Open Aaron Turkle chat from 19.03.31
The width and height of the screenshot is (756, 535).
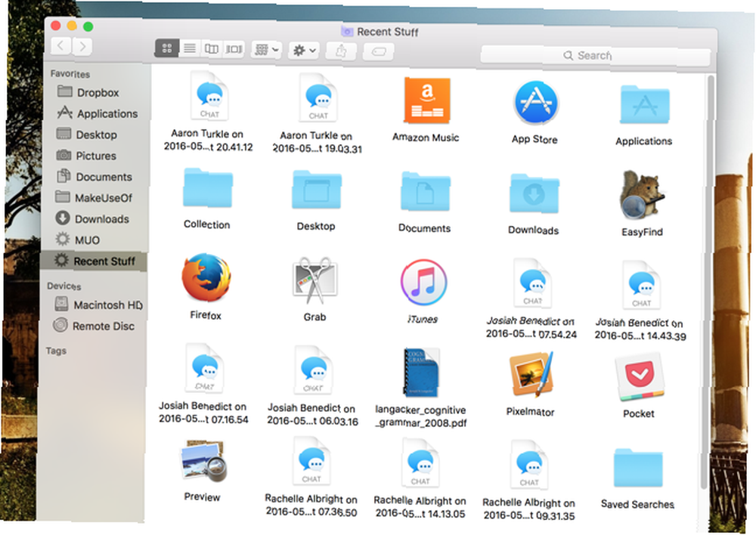click(319, 97)
